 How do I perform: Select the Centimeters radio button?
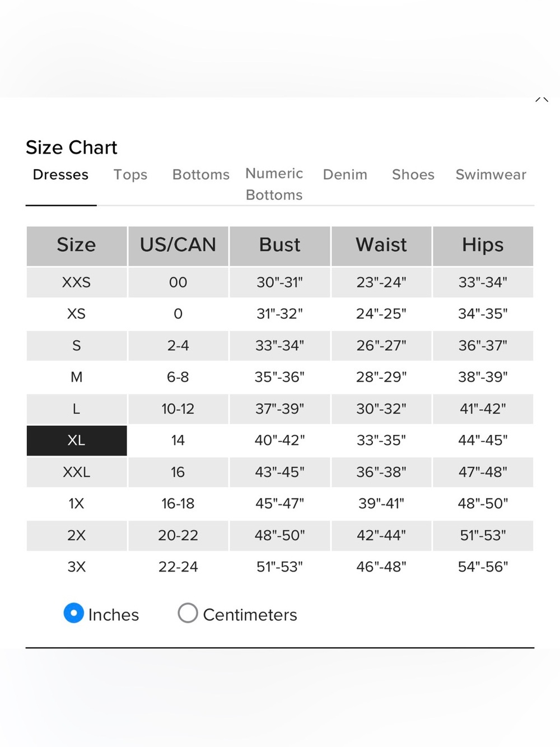pos(188,613)
